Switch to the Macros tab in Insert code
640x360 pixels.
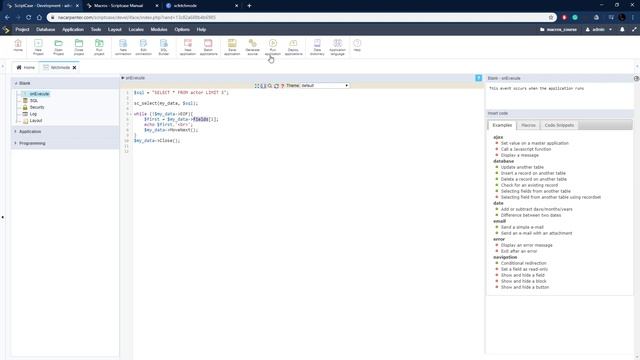528,125
